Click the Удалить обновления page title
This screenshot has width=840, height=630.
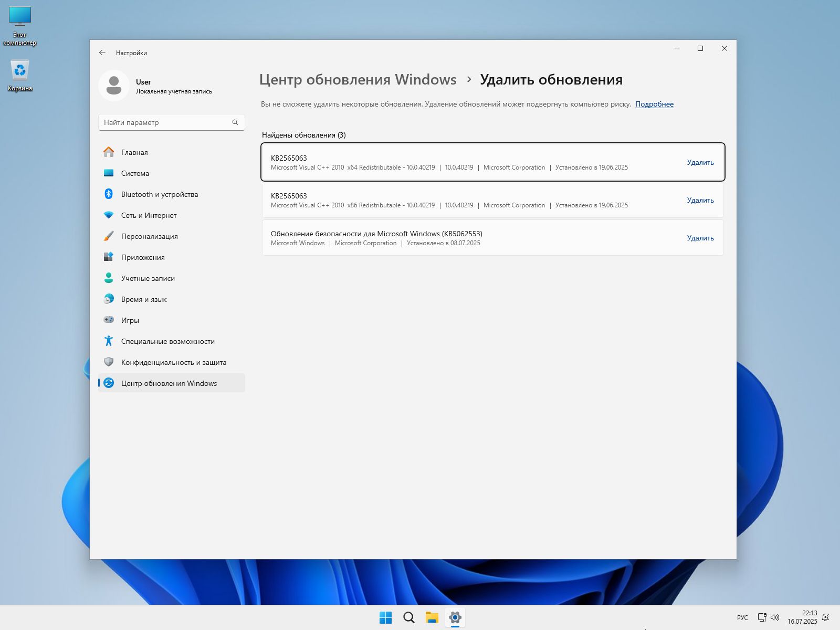[x=551, y=80]
